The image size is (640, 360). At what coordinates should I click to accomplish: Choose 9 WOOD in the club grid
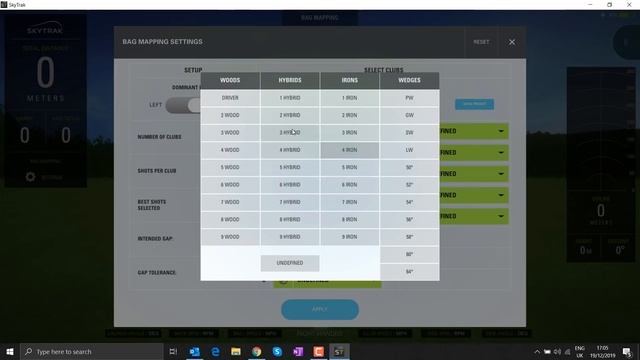point(230,237)
